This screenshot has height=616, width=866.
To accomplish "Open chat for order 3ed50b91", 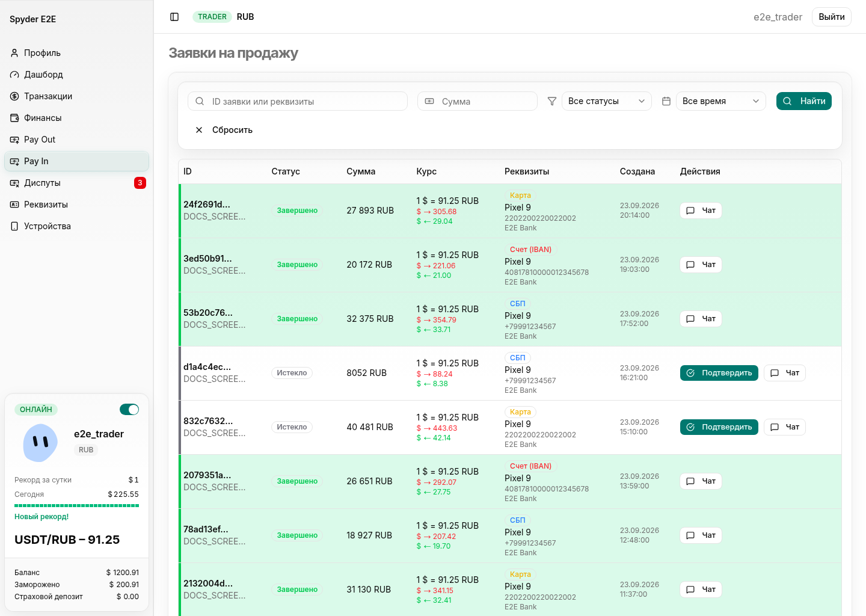I will pos(701,265).
